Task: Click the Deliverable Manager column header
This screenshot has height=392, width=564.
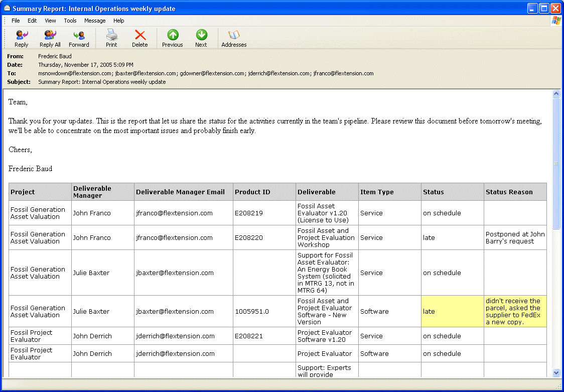Action: [103, 192]
